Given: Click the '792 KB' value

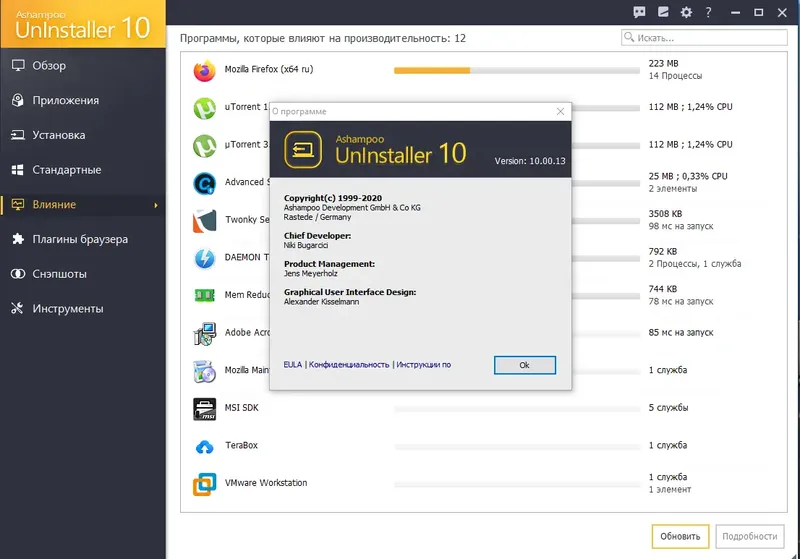Looking at the screenshot, I should pos(663,251).
